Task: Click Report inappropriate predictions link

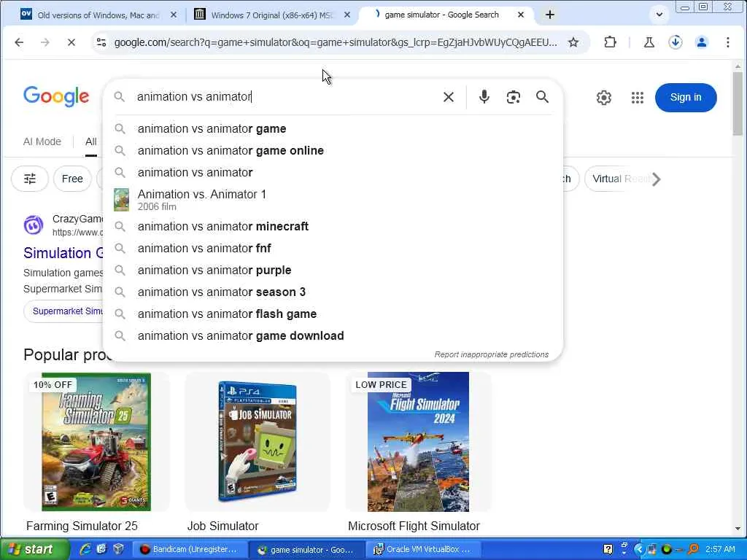Action: [491, 354]
